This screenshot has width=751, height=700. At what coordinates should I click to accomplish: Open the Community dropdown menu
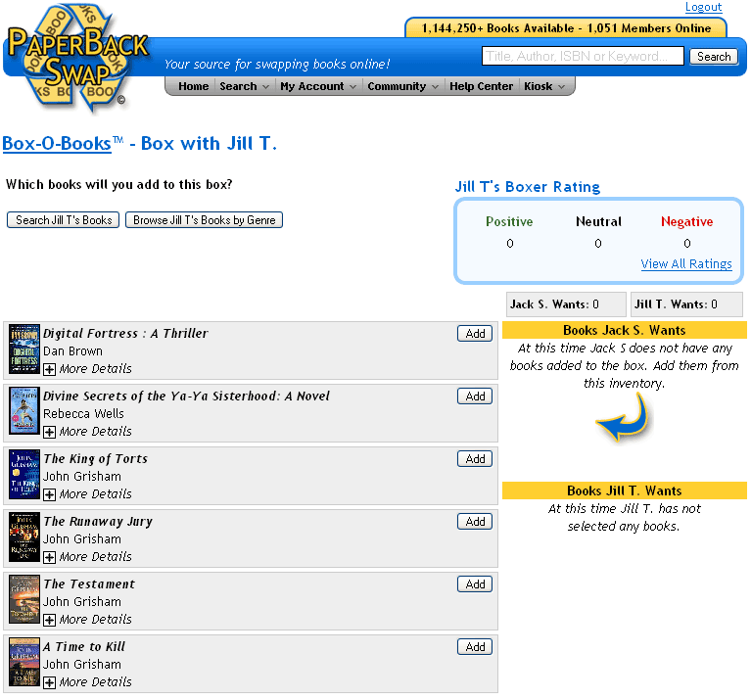coord(402,86)
